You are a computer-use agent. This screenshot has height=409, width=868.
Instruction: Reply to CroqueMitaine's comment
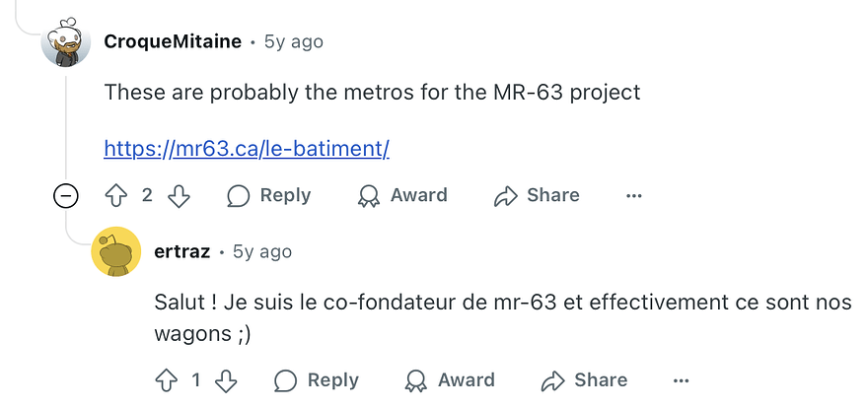tap(268, 195)
